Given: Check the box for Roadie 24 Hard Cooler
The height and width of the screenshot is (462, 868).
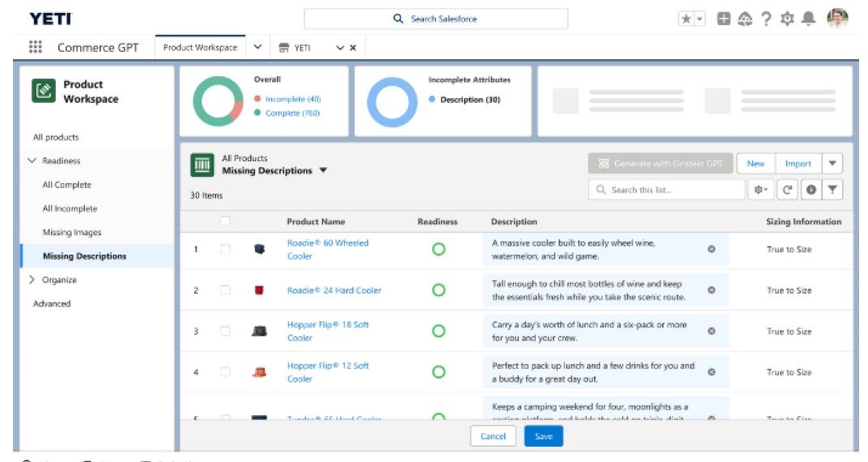Looking at the screenshot, I should (225, 290).
